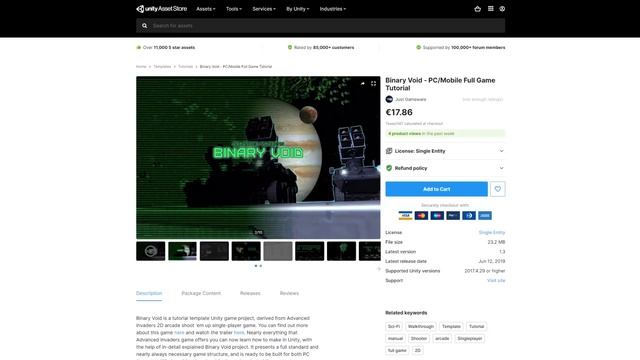The image size is (640, 360).
Task: Select the fourth preview thumbnail
Action: coord(246,251)
